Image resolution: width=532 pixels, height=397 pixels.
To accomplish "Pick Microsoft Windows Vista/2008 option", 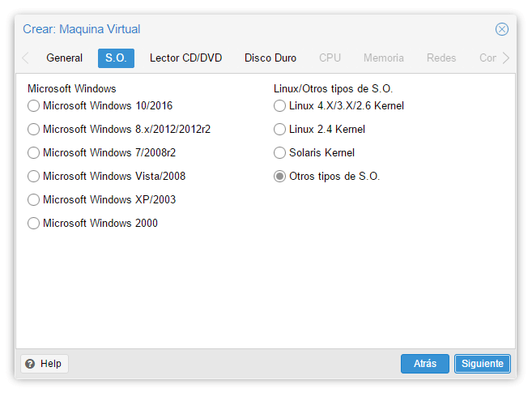I will pos(33,177).
